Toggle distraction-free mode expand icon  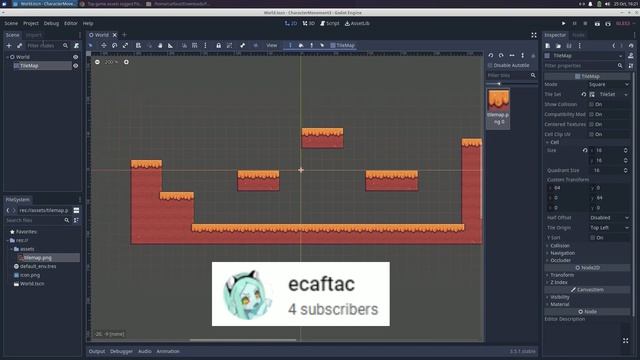(x=534, y=35)
